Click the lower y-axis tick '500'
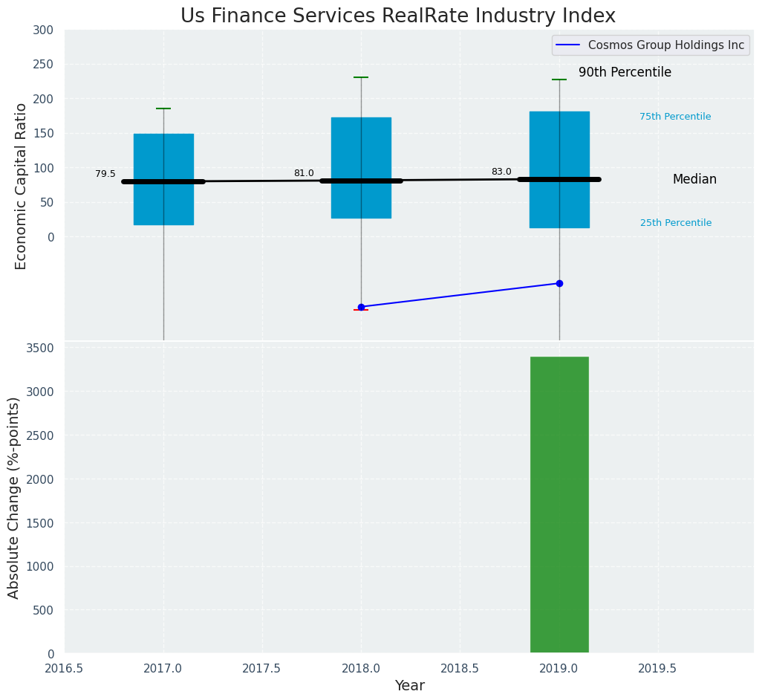This screenshot has width=762, height=700. 42,610
